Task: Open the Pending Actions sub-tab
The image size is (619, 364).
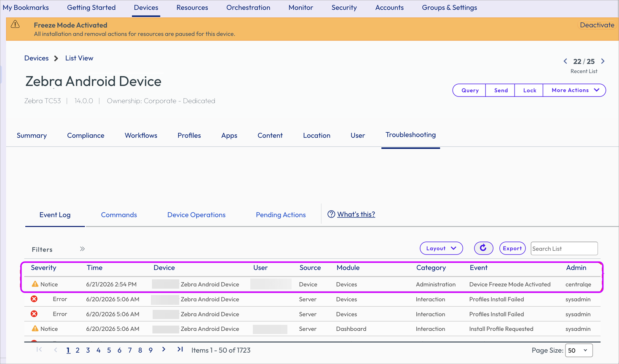Action: pos(281,215)
